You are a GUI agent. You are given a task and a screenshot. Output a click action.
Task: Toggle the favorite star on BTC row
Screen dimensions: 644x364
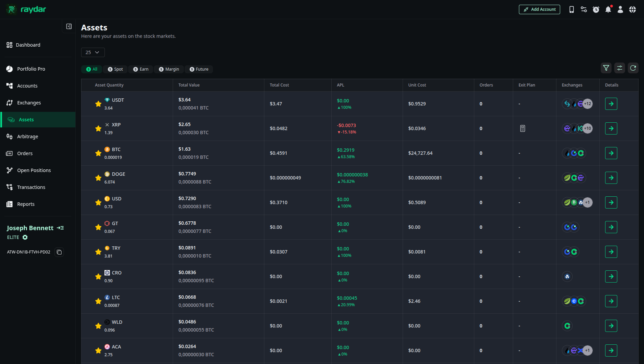point(98,153)
